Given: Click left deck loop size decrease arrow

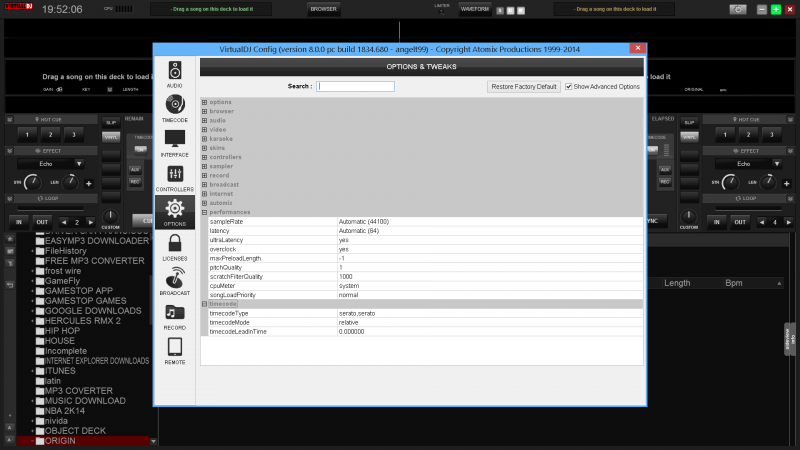Looking at the screenshot, I should click(x=64, y=222).
